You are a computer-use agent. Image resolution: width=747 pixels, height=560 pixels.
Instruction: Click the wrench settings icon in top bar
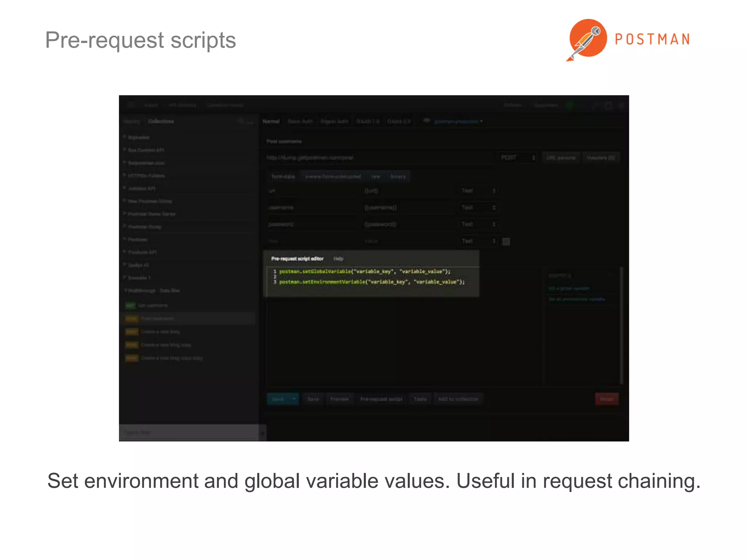tap(595, 105)
